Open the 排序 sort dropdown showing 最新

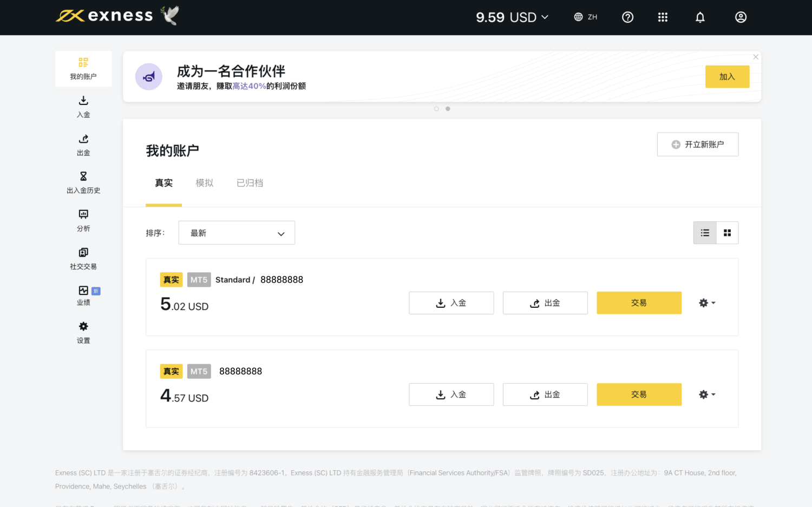tap(237, 233)
